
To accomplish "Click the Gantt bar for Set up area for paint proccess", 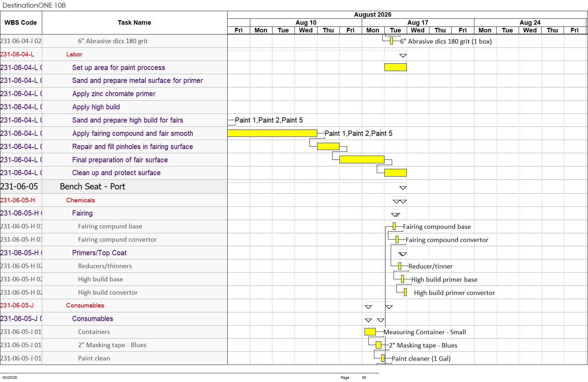I will (395, 67).
